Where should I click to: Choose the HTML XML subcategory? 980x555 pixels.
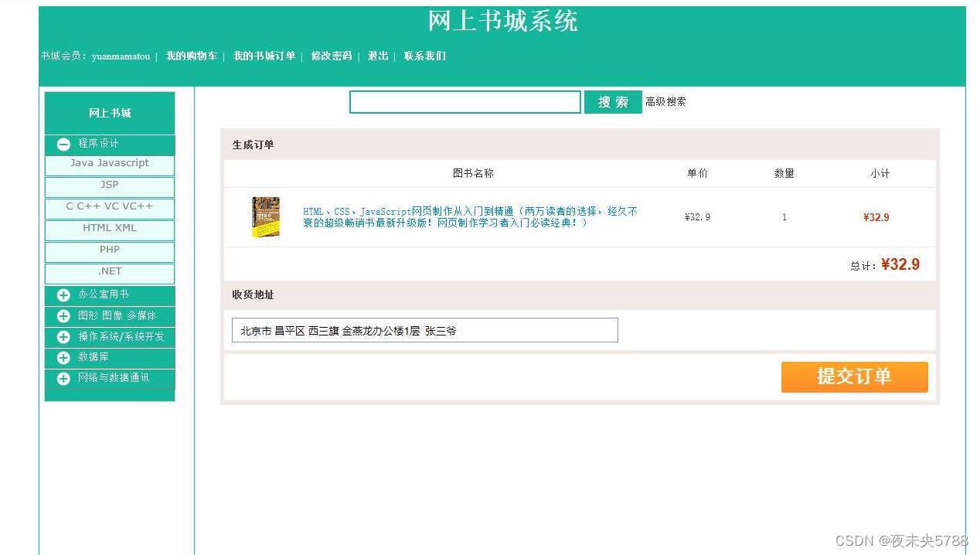[110, 229]
